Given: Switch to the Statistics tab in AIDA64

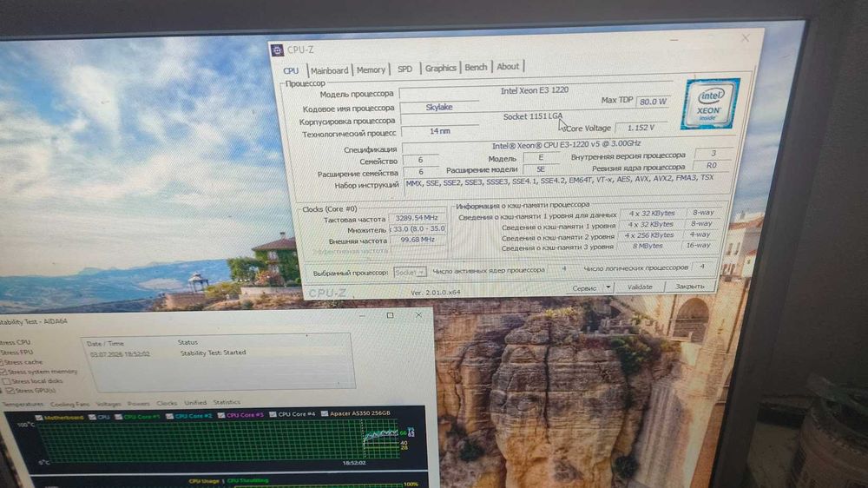Looking at the screenshot, I should point(227,402).
